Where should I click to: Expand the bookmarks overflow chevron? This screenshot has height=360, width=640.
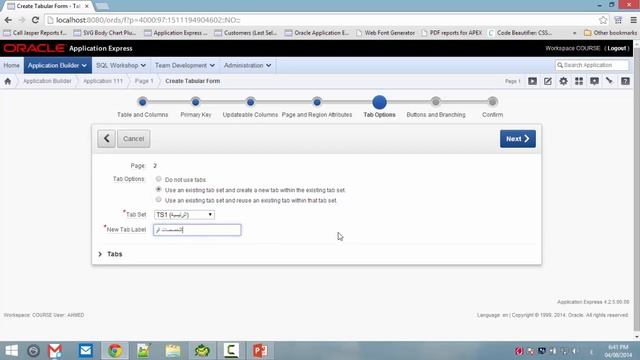pyautogui.click(x=574, y=33)
